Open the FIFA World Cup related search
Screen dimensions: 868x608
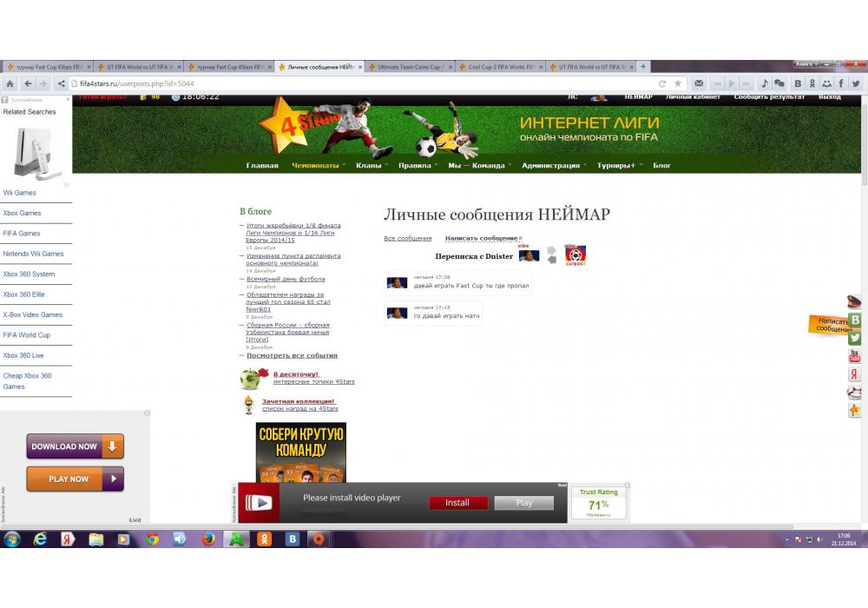point(27,335)
